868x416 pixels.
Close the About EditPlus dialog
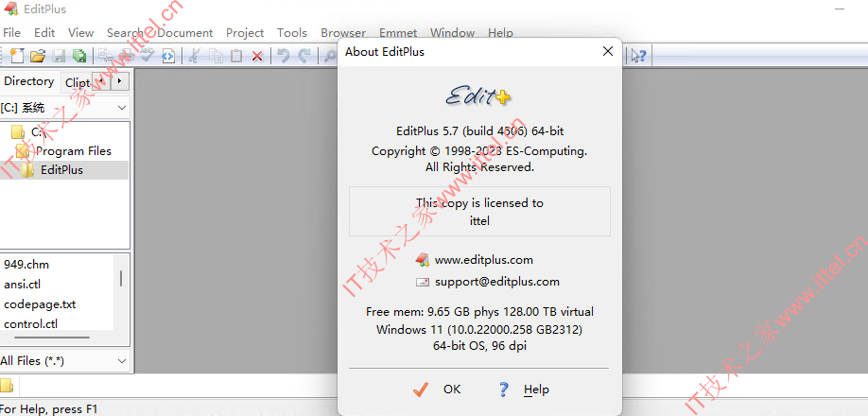pos(608,51)
